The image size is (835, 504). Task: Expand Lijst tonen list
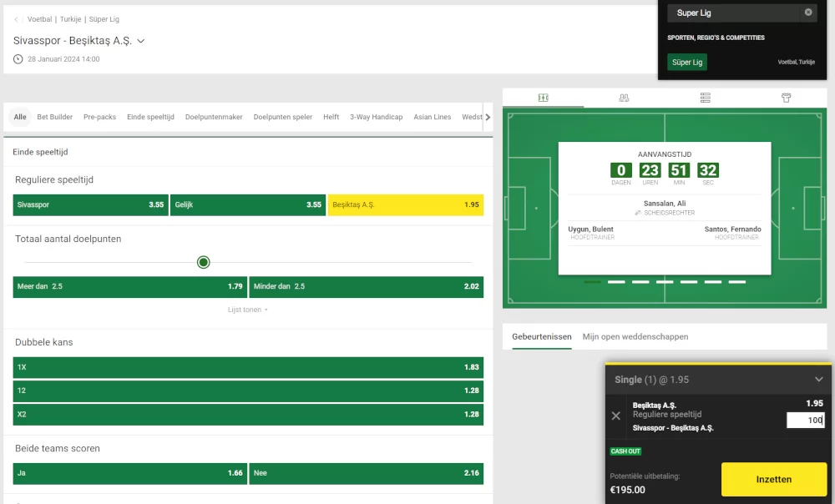[x=248, y=310]
